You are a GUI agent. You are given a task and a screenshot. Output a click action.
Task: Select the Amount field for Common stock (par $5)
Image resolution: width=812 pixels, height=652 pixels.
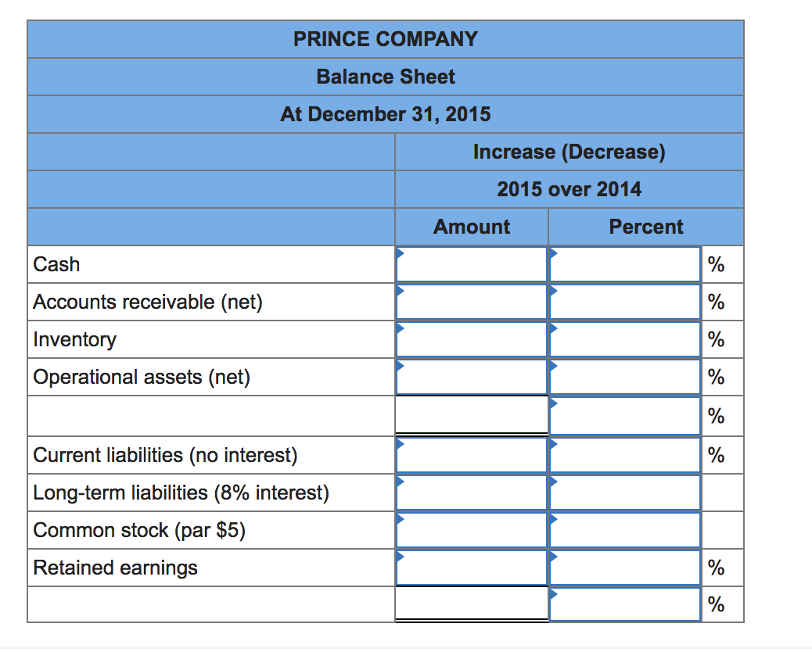pos(472,530)
